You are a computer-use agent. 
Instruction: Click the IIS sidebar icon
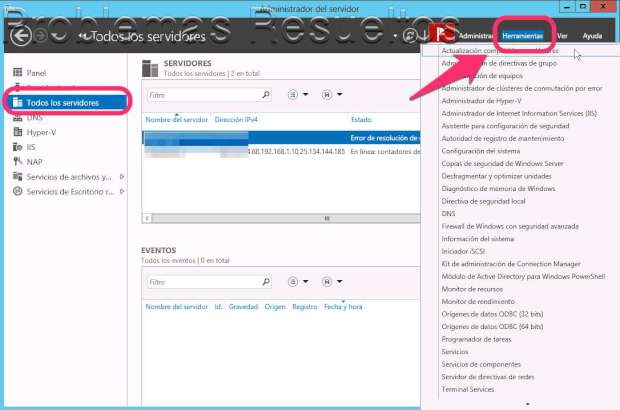pyautogui.click(x=17, y=147)
